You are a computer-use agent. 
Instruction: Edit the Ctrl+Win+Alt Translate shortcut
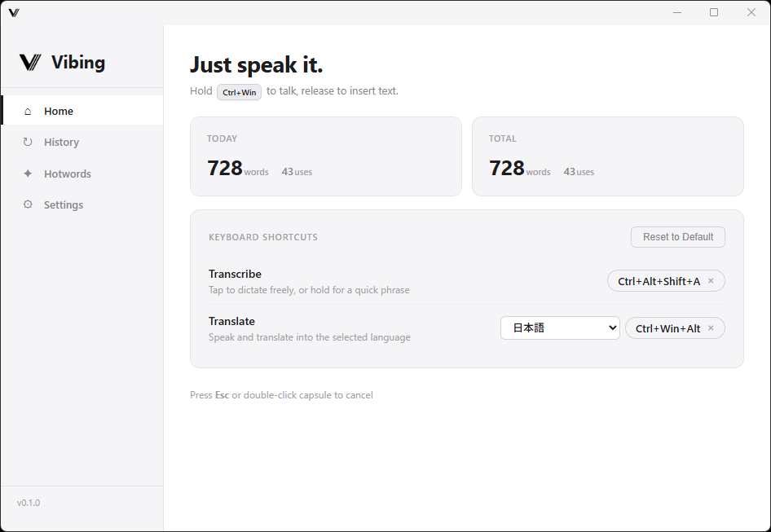click(667, 328)
